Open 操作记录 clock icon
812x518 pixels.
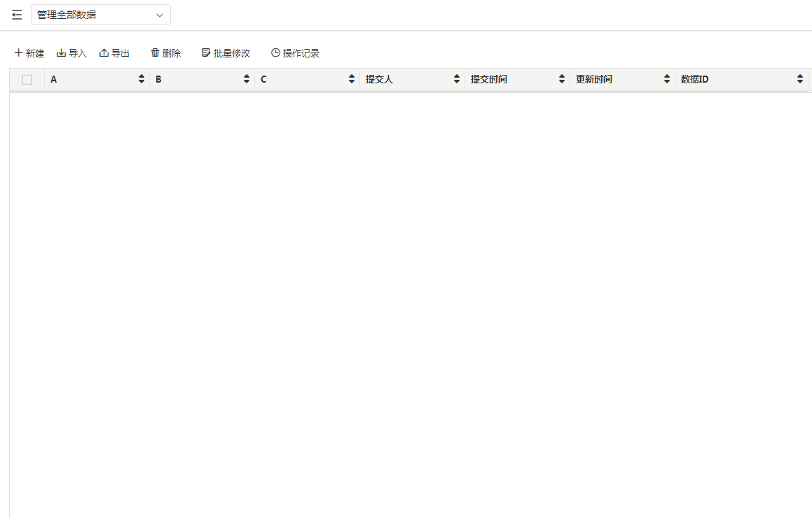(x=275, y=53)
